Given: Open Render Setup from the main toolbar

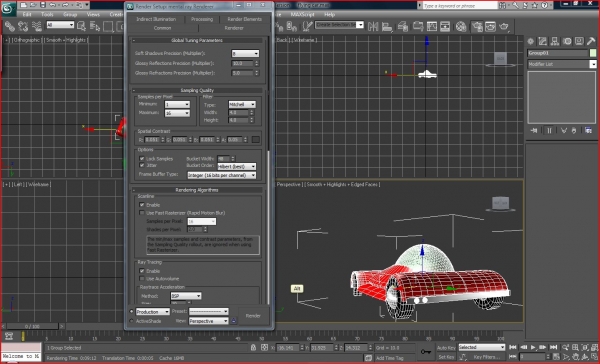Looking at the screenshot, I should [x=477, y=26].
